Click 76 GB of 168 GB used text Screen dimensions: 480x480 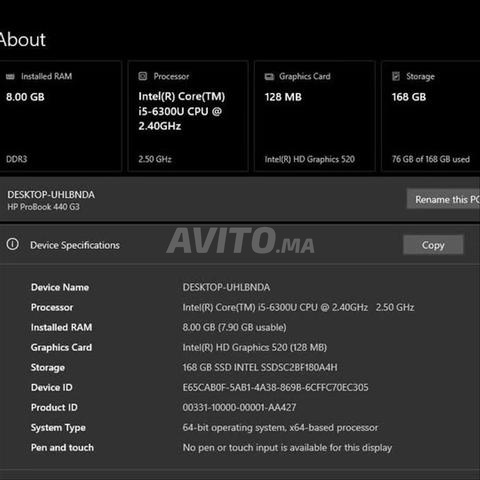pos(431,159)
